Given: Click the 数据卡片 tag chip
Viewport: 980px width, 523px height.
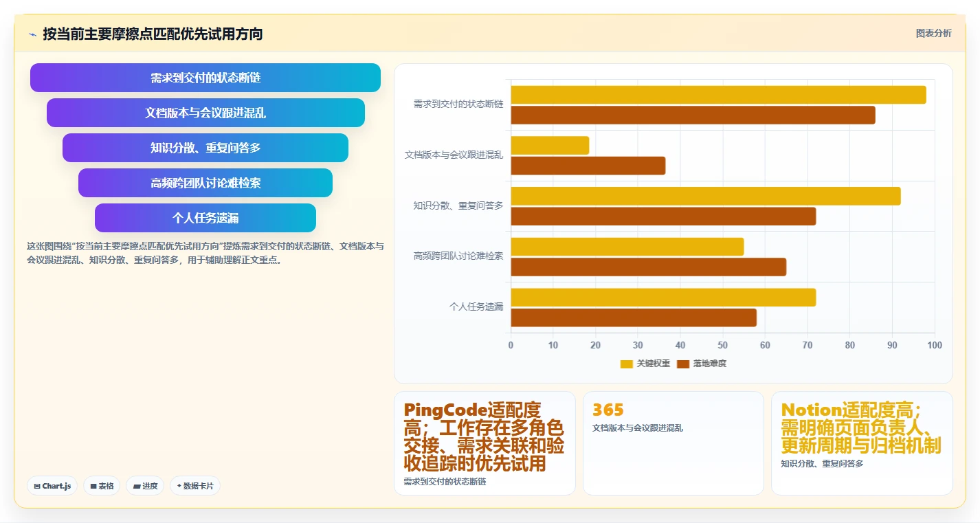Looking at the screenshot, I should pyautogui.click(x=195, y=486).
